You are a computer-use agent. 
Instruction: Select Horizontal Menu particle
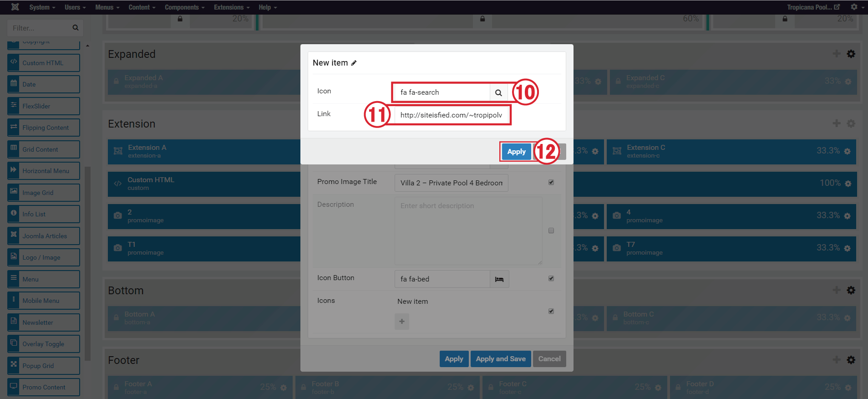pos(44,171)
